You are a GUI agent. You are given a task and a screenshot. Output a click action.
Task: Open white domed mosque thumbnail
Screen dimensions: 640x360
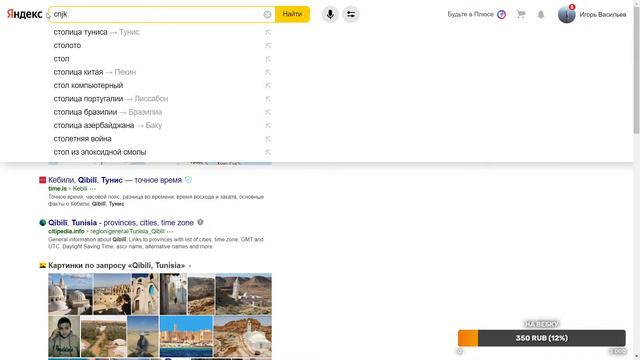[70, 294]
